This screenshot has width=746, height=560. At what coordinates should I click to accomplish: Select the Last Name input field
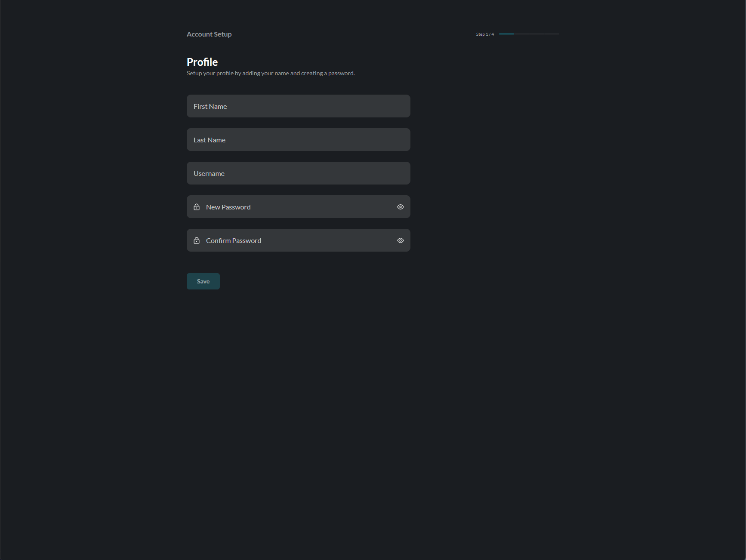[298, 139]
